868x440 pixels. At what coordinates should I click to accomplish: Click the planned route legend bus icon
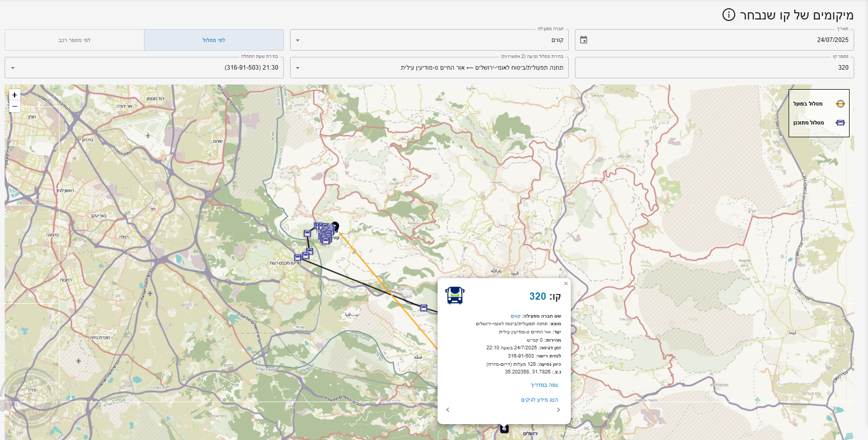[840, 123]
